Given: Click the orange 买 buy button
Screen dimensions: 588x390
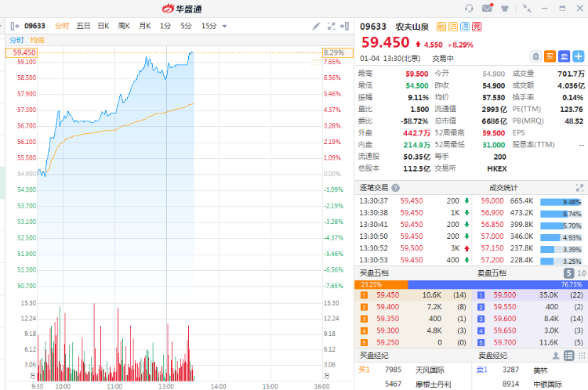Looking at the screenshot, I should coord(550,56).
